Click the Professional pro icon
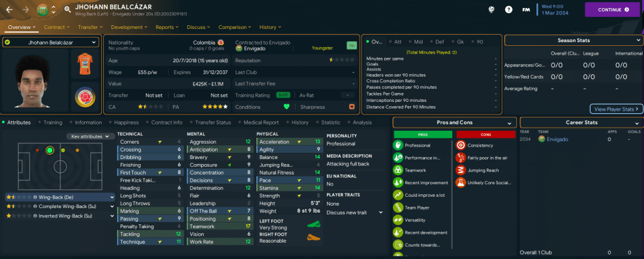This screenshot has height=259, width=644. 399,145
